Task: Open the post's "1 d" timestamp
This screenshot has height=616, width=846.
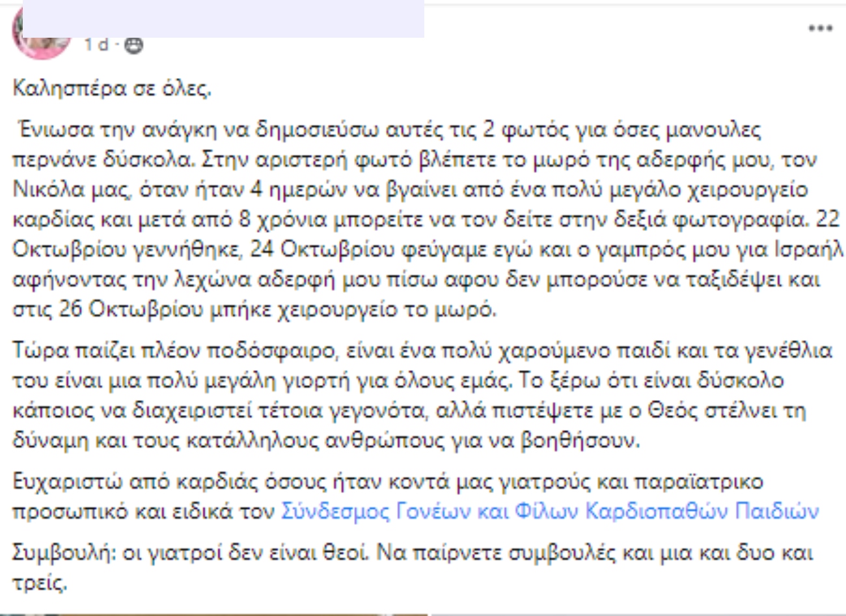Action: coord(96,45)
